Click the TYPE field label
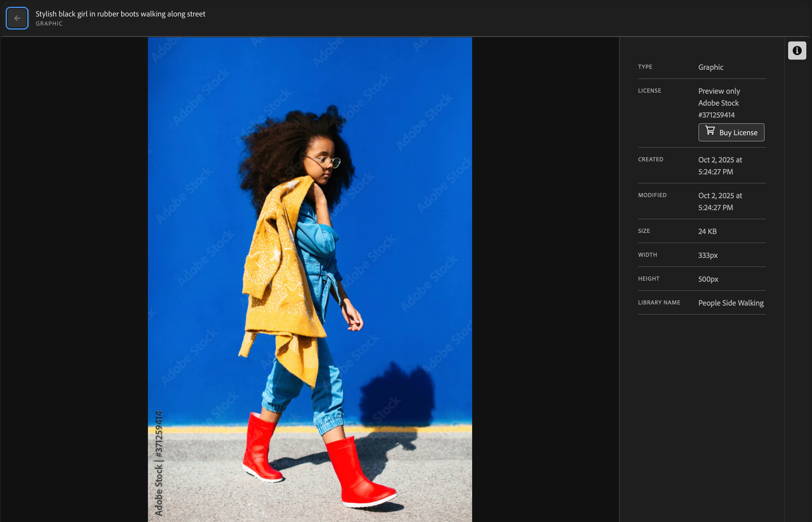Viewport: 812px width, 522px height. [x=645, y=67]
